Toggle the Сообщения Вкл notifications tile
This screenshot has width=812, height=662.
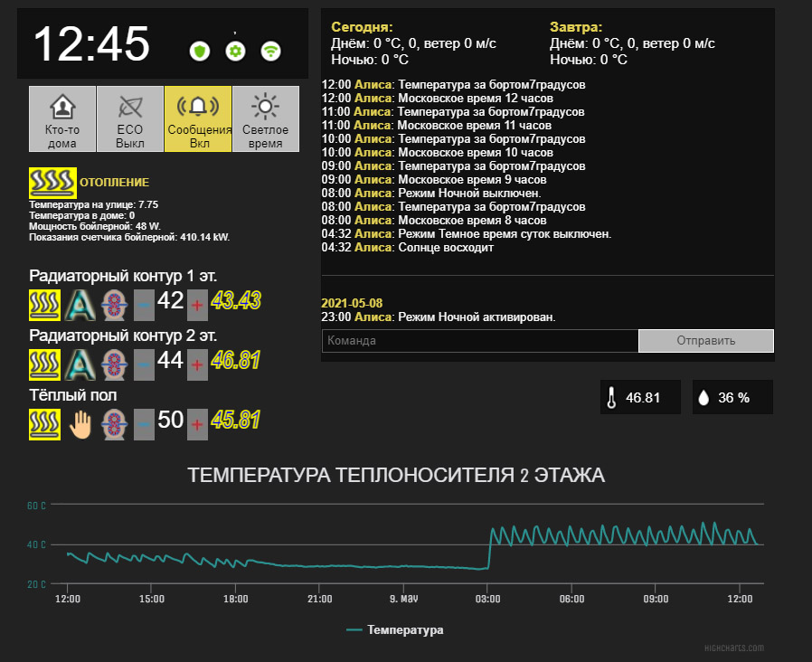tap(198, 118)
